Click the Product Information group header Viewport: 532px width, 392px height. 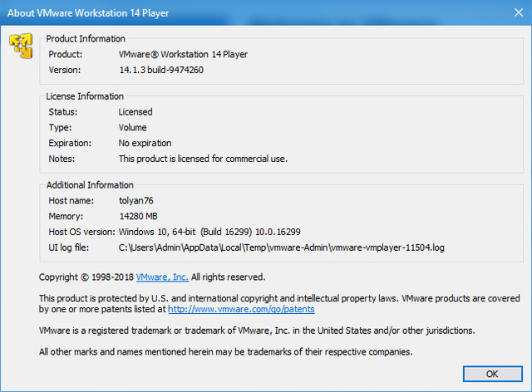[86, 39]
